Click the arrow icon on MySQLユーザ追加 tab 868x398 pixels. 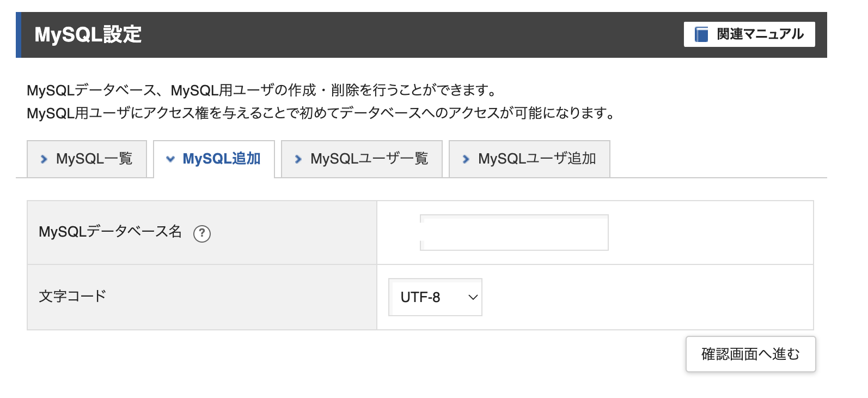466,159
